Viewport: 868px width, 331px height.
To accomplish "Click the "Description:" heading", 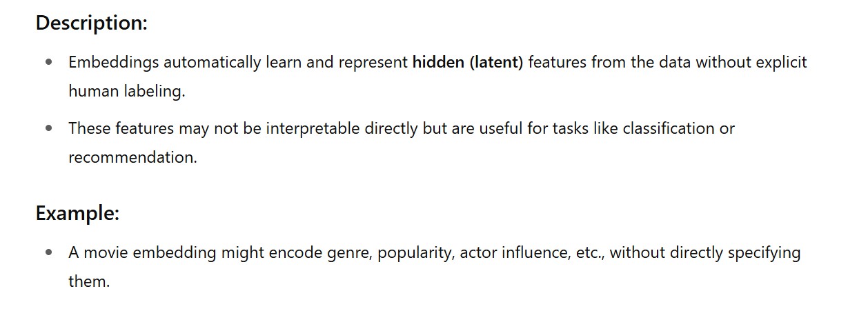I will pyautogui.click(x=91, y=23).
